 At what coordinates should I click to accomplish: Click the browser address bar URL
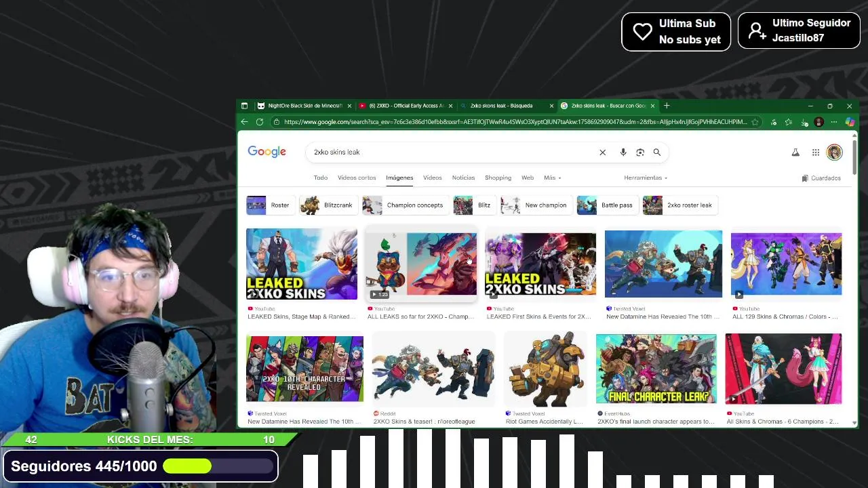pyautogui.click(x=515, y=122)
